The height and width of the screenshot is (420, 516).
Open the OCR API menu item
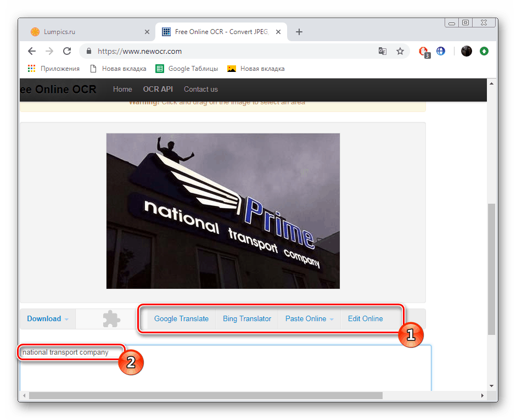tap(158, 89)
